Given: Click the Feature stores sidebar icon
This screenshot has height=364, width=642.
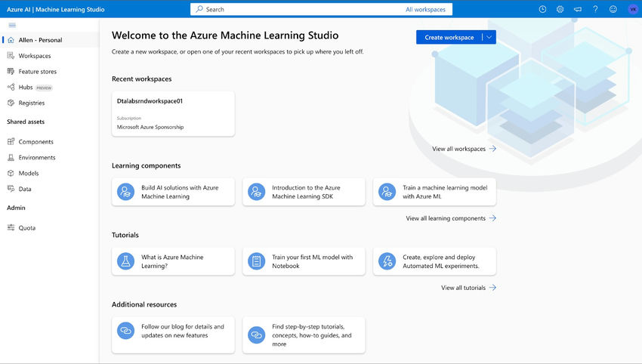Looking at the screenshot, I should [x=11, y=71].
